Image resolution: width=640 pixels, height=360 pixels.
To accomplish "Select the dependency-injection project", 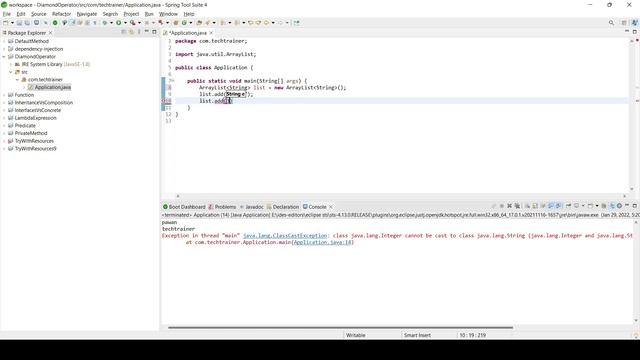I will (x=39, y=49).
